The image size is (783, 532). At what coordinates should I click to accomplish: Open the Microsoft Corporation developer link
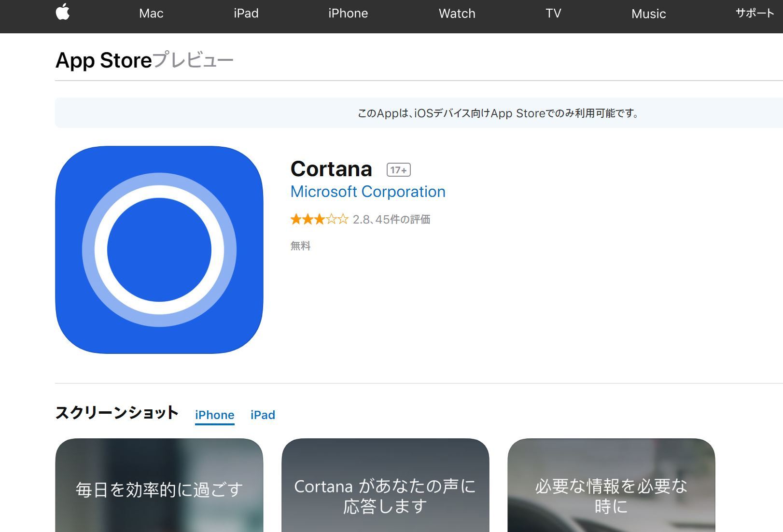368,192
